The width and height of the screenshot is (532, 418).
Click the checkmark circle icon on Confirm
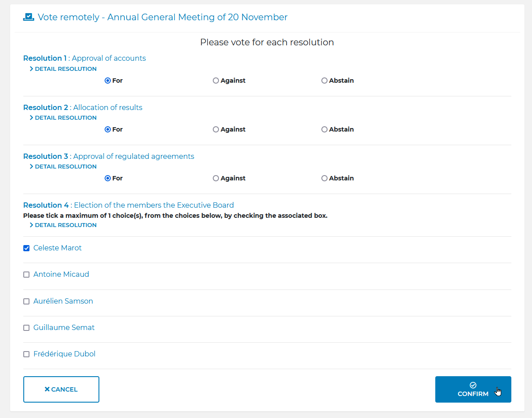[473, 385]
